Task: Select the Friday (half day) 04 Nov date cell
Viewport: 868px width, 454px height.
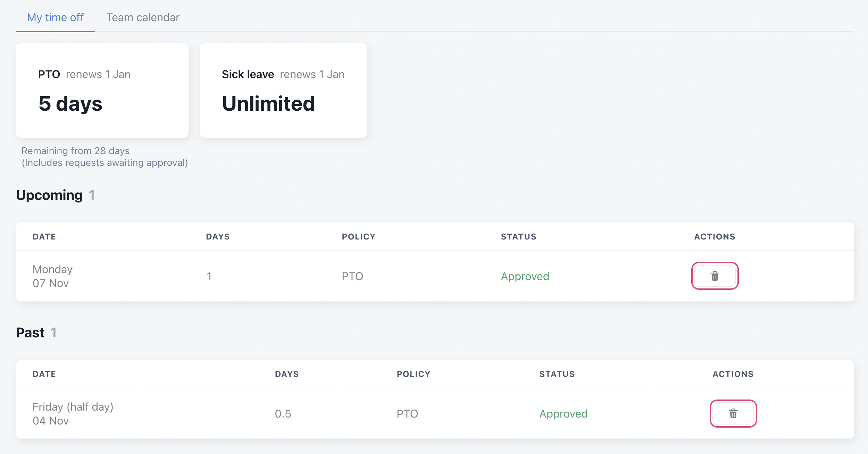Action: coord(73,414)
